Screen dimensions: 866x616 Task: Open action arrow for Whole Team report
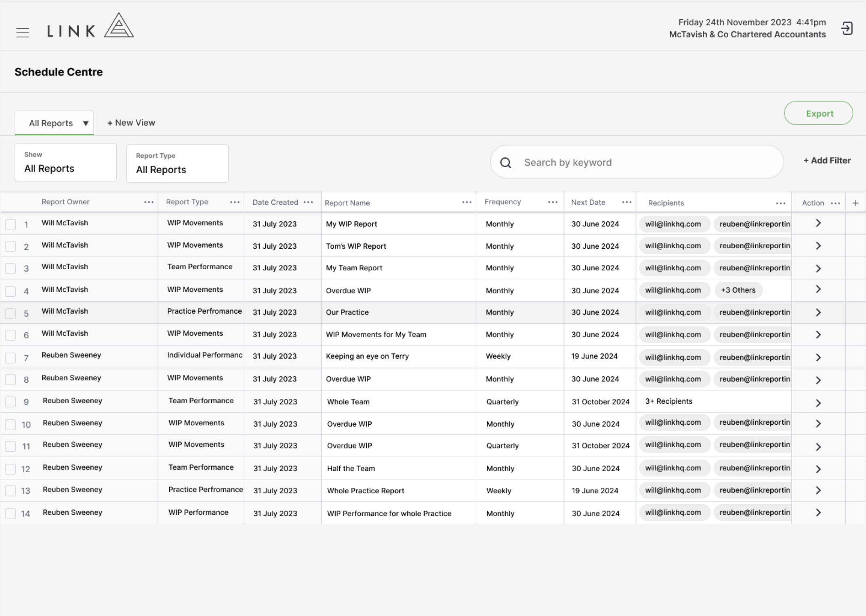818,403
